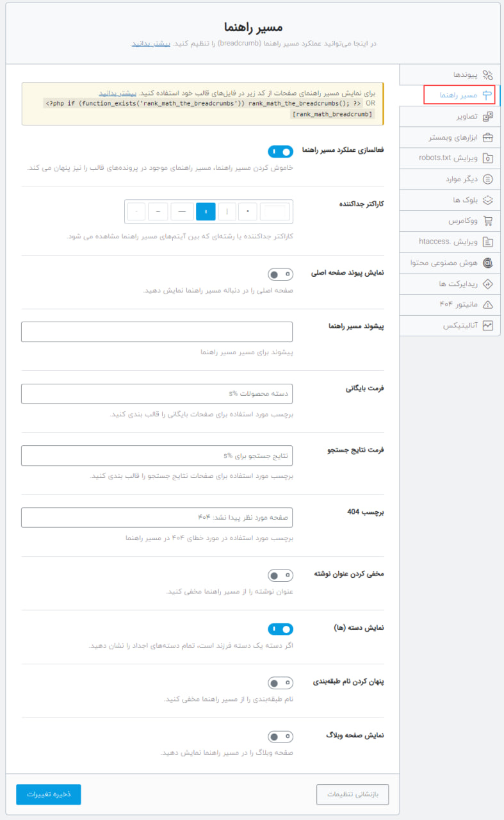Viewport: 504px width, 820px height.
Task: Click the breadcrumb prefix (پیشوند مسیر راهنما) text field
Action: coord(157,332)
